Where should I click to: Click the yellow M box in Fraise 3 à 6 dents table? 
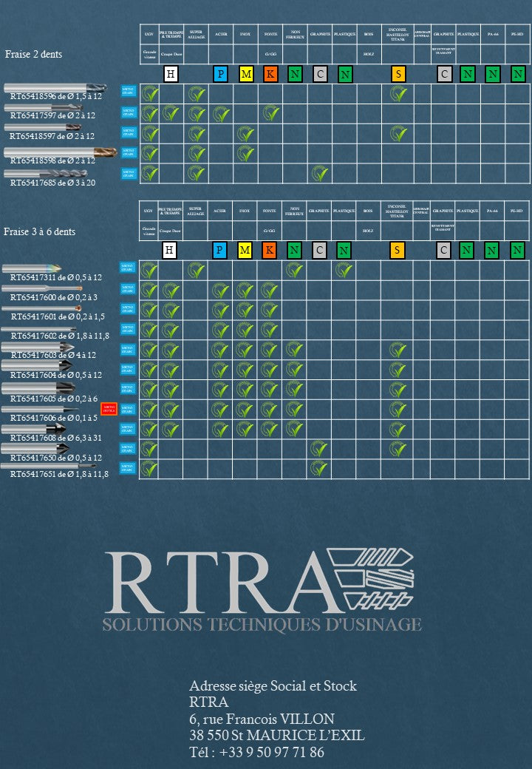(245, 250)
